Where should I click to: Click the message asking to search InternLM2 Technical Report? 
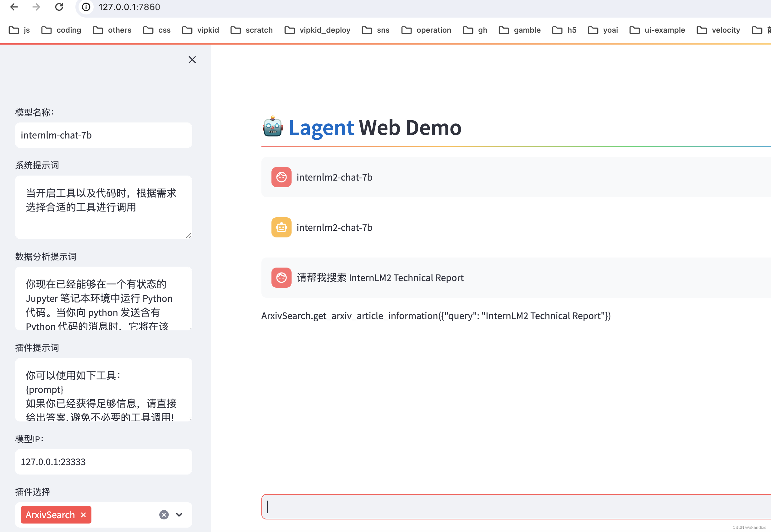coord(380,277)
